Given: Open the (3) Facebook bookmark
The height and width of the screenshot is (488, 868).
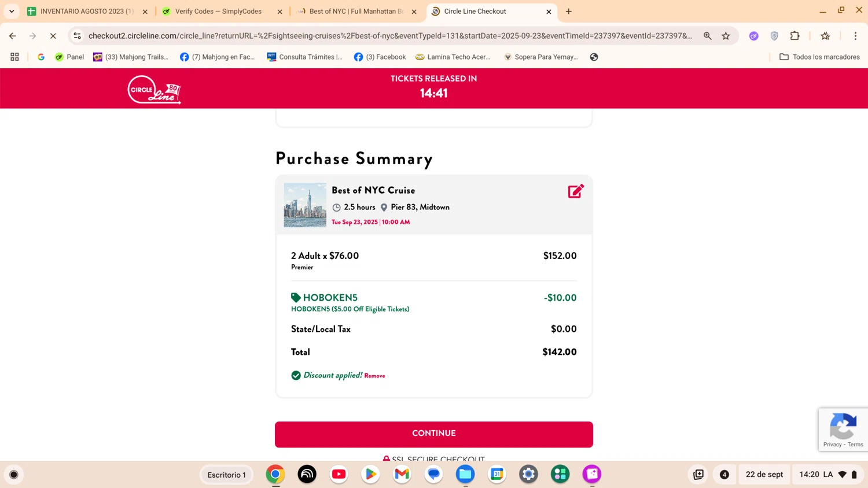Looking at the screenshot, I should 380,57.
